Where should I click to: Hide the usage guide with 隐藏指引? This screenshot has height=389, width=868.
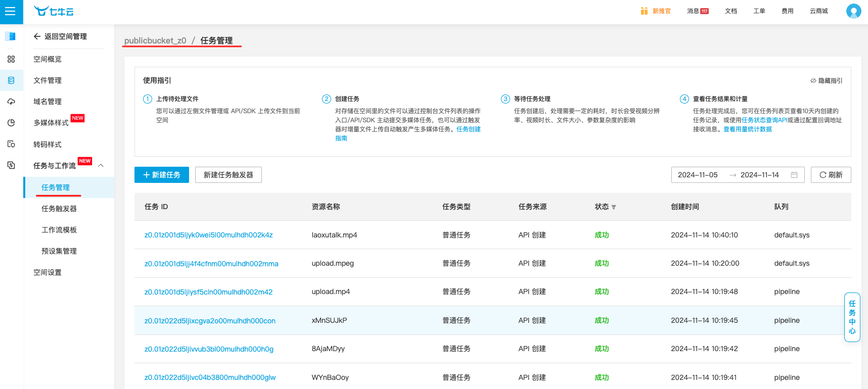tap(826, 81)
